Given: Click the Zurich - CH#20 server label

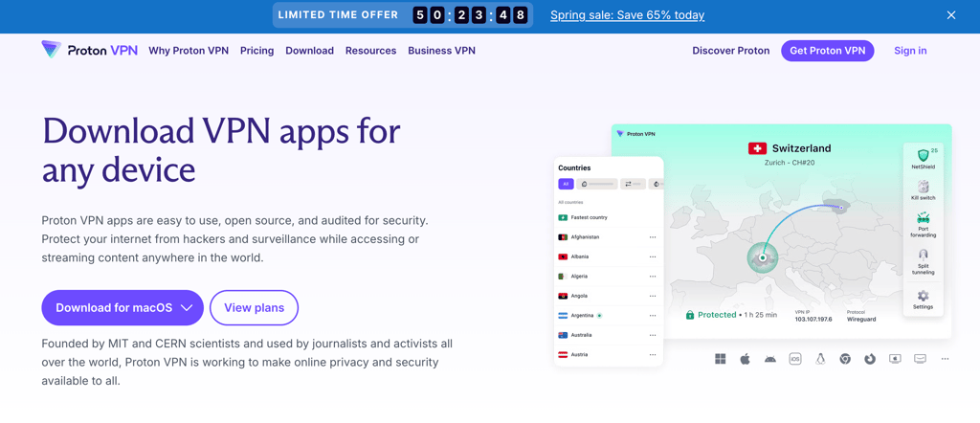Looking at the screenshot, I should tap(789, 163).
